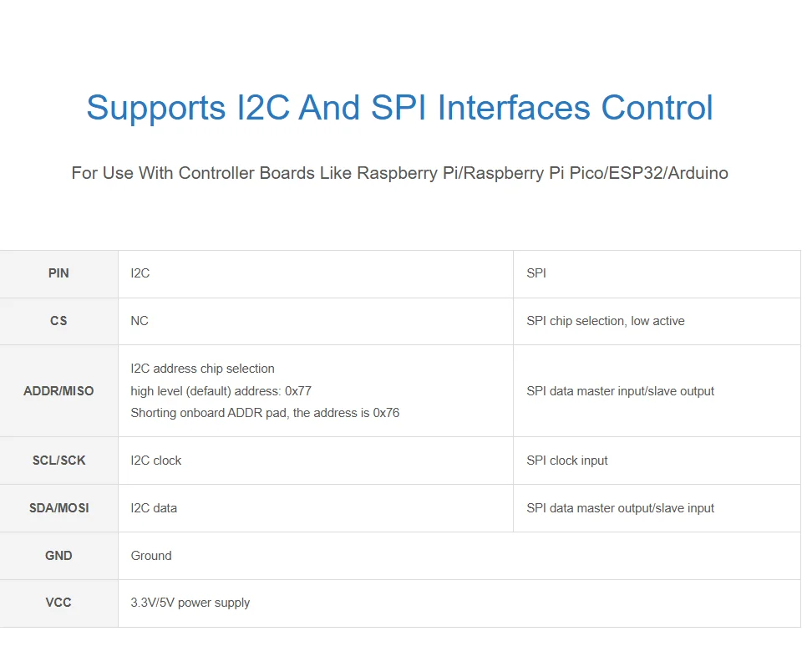Select the I2C column header cell
The image size is (802, 672).
click(x=316, y=274)
